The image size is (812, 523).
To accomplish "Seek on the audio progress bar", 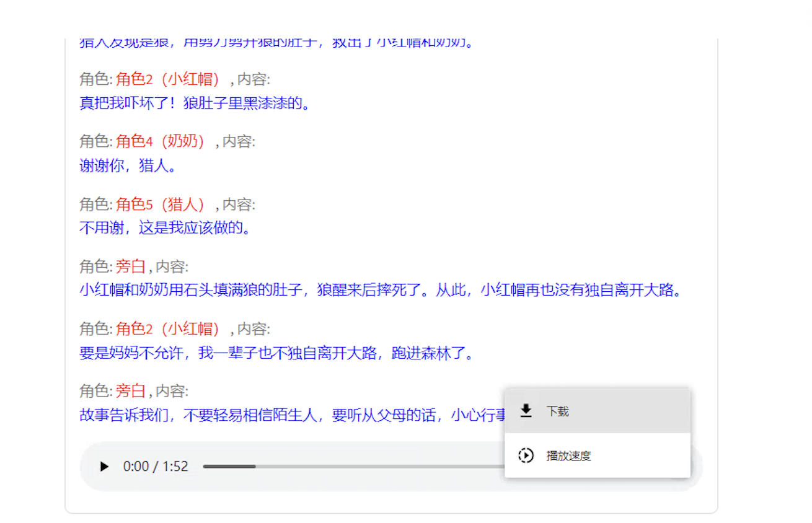I will [x=353, y=467].
